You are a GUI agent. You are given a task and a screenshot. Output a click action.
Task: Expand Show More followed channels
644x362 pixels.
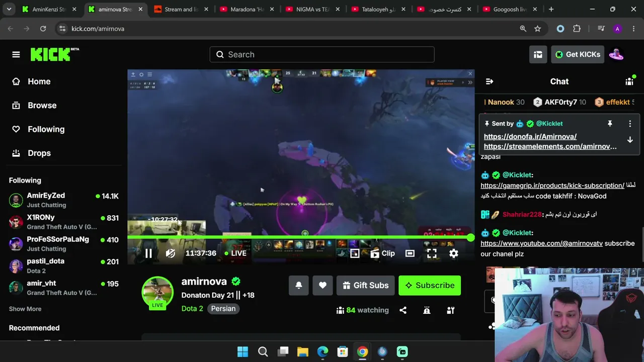[25, 309]
